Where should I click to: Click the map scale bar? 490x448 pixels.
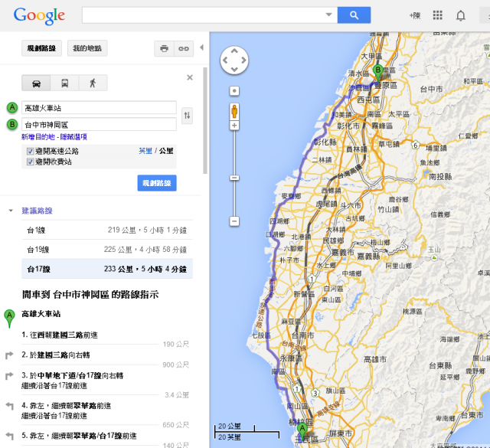[247, 432]
